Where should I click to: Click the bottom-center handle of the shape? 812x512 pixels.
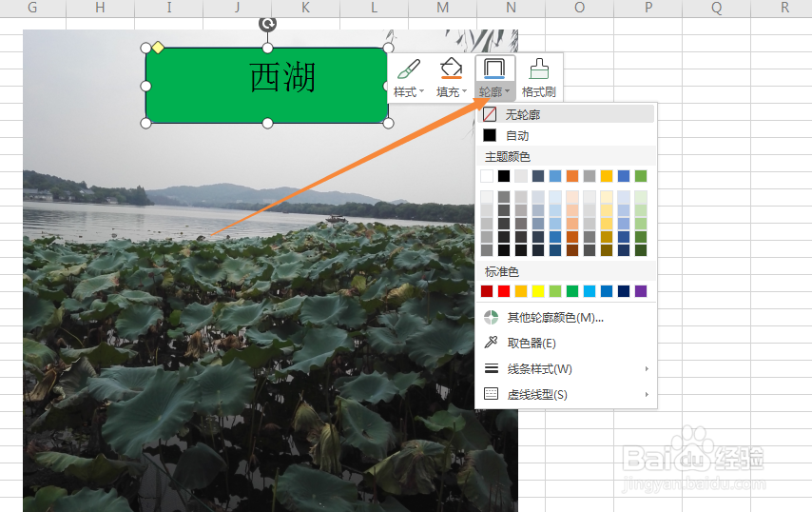(x=267, y=124)
